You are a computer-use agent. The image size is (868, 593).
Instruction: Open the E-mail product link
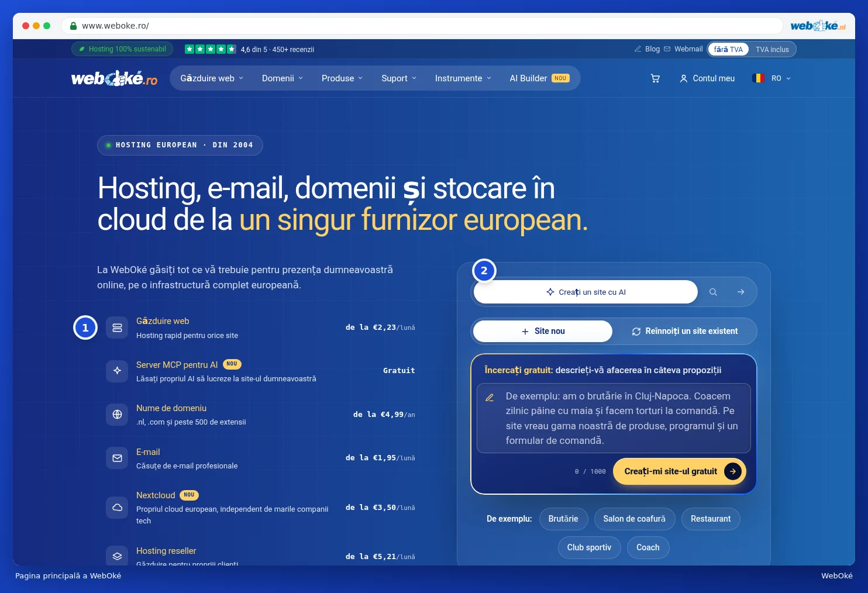pos(148,452)
